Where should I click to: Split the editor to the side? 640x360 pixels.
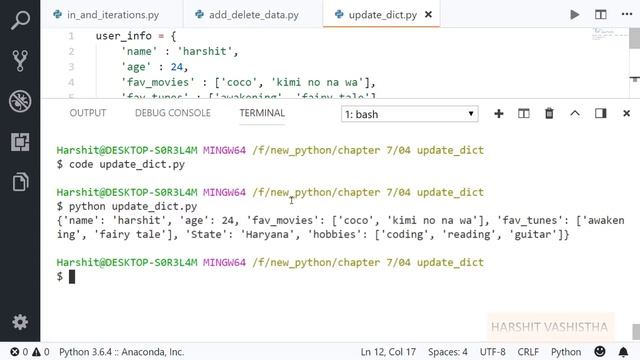[x=600, y=15]
